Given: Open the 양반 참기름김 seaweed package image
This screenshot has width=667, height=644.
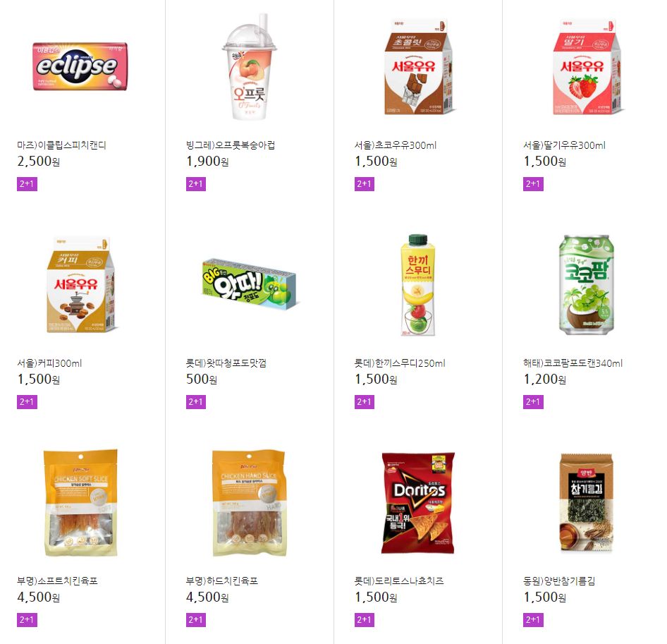Looking at the screenshot, I should tap(587, 503).
